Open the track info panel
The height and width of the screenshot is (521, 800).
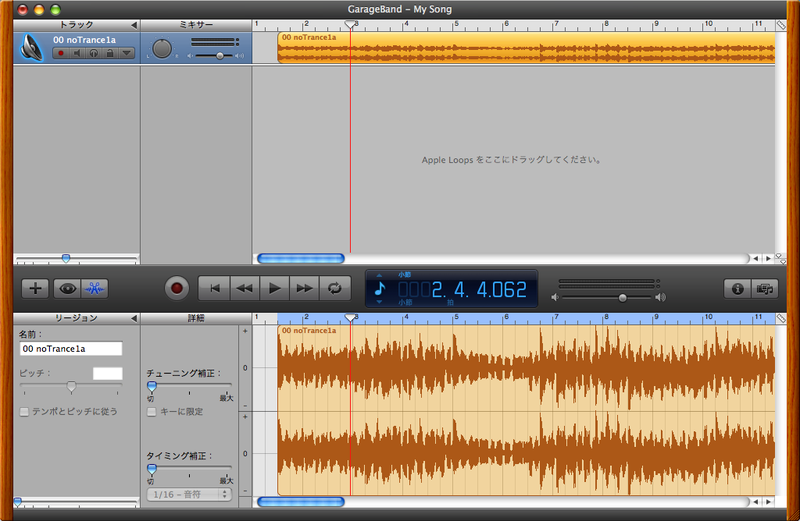(737, 289)
